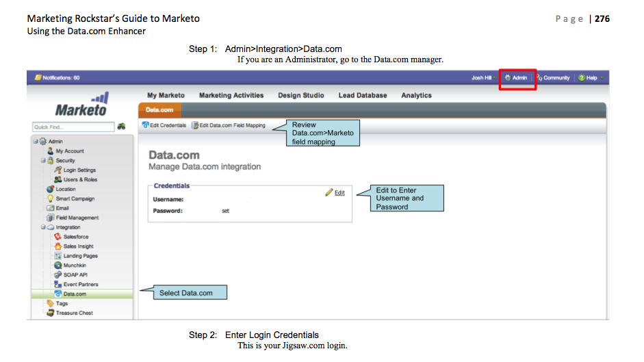The image size is (644, 362).
Task: Select Security in the tree
Action: click(65, 160)
